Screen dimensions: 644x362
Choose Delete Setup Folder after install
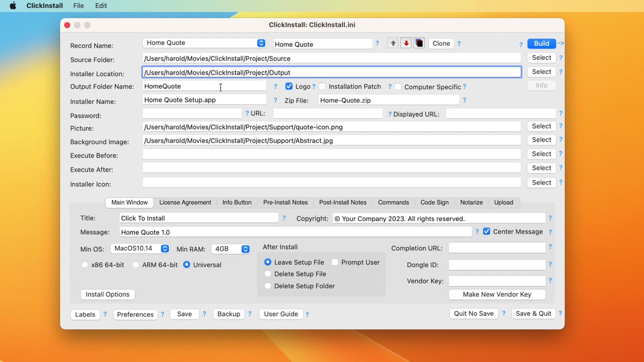click(268, 286)
